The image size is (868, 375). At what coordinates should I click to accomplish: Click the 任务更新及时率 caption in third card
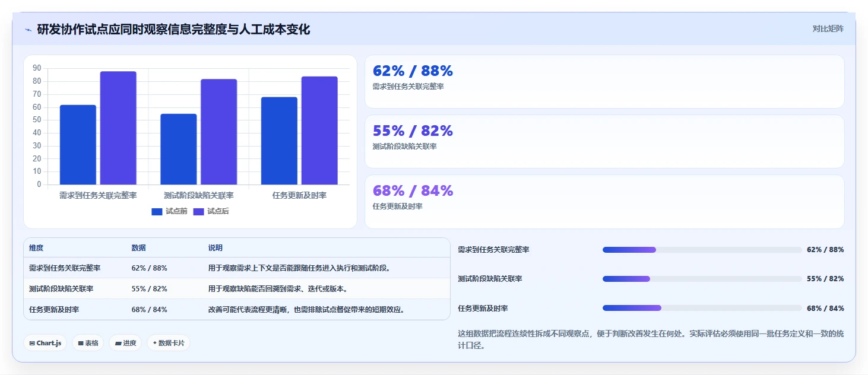pos(398,206)
